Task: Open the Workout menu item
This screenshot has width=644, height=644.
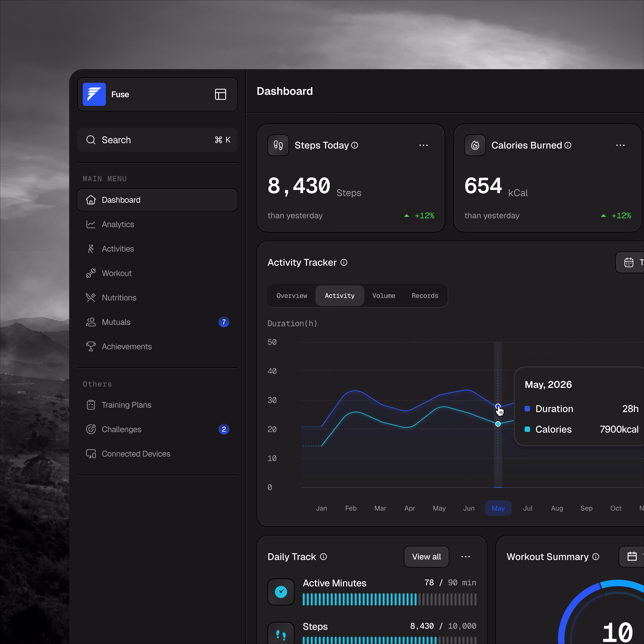Action: coord(157,273)
